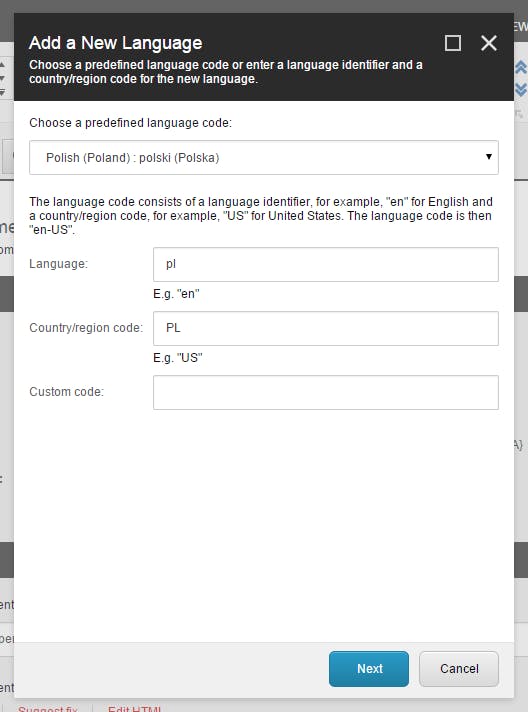Click the dialog title Add a New Language
The width and height of the screenshot is (528, 712).
click(x=116, y=43)
